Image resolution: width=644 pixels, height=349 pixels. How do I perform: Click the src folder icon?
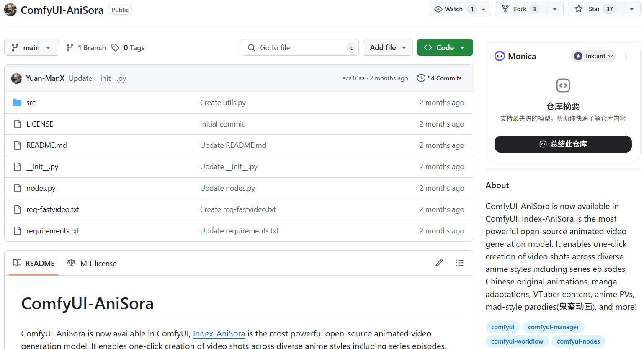coord(17,103)
